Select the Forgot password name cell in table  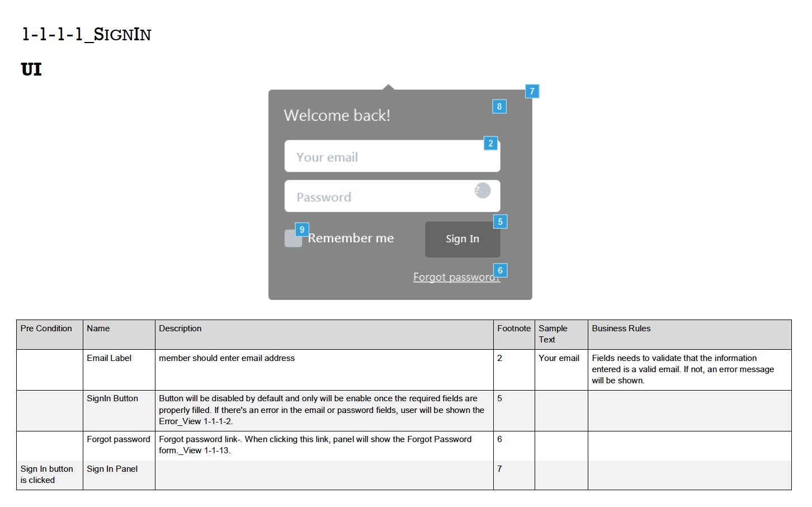tap(119, 446)
